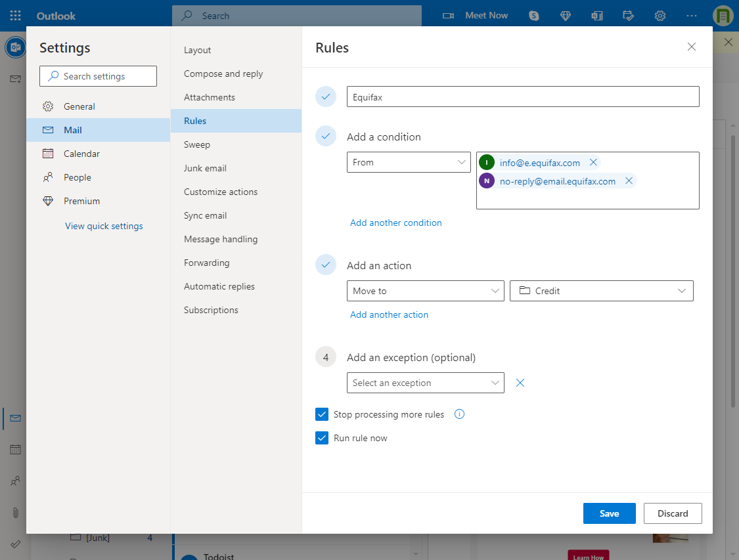Go to Message handling settings
Image resolution: width=739 pixels, height=560 pixels.
click(236, 239)
